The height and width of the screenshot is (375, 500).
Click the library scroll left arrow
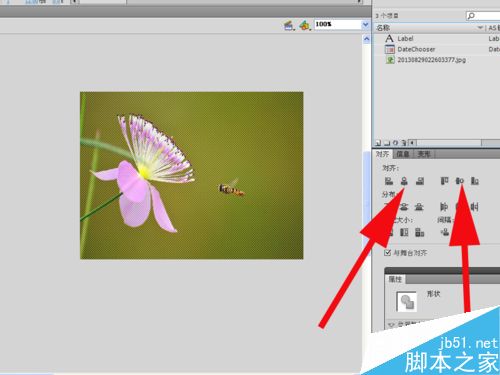click(412, 143)
